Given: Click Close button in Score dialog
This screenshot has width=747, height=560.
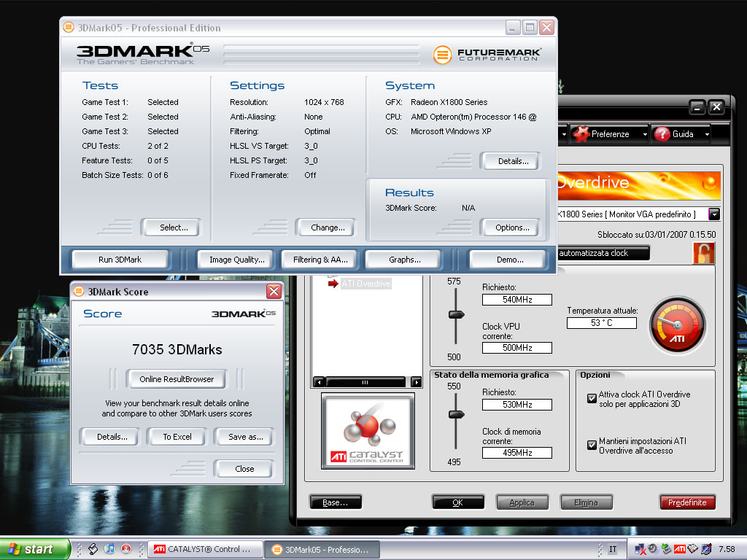Looking at the screenshot, I should tap(244, 469).
